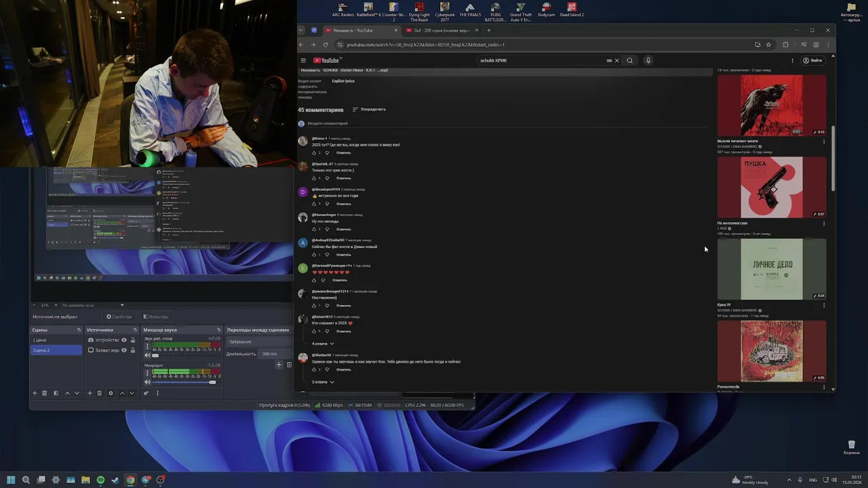Expand 2 ответа replies under @Shaiben56
This screenshot has width=868, height=488.
click(323, 382)
